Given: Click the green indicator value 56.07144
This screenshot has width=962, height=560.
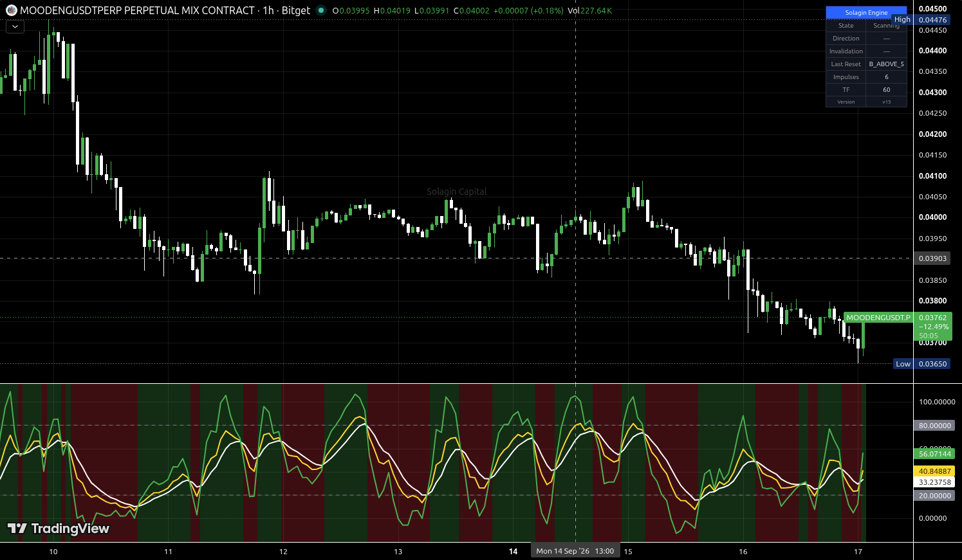Looking at the screenshot, I should 935,454.
